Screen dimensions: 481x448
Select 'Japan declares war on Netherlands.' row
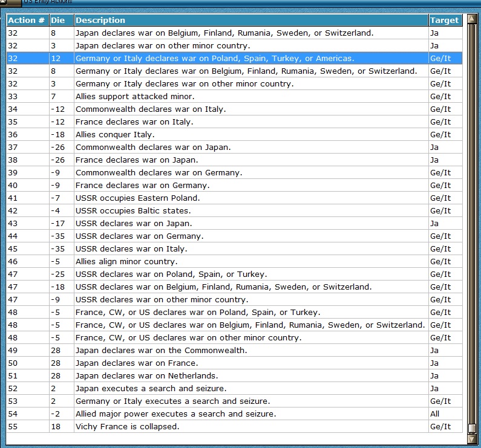(234, 375)
